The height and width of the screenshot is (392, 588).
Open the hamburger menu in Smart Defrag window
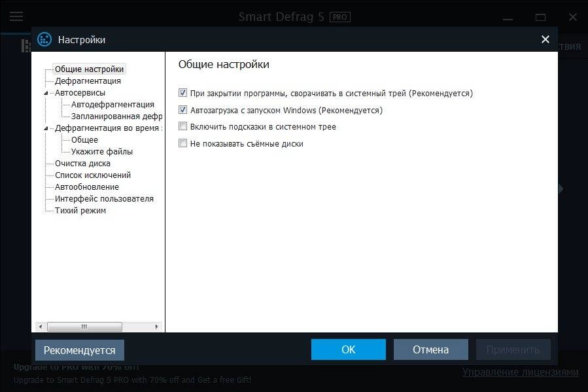16,16
